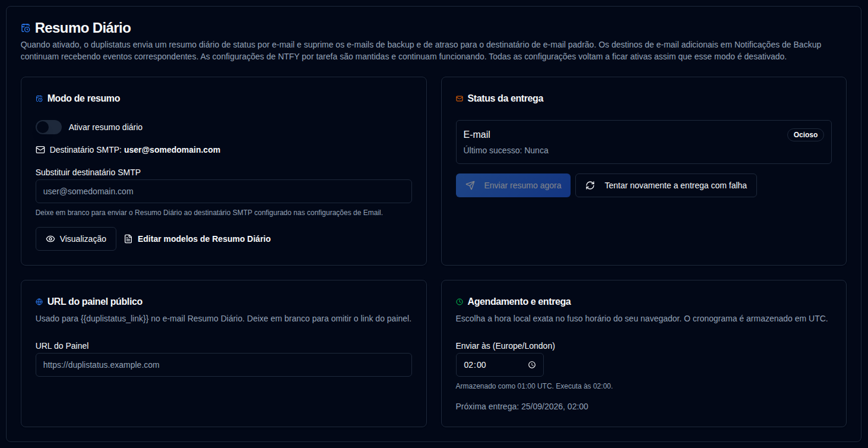Screen dimensions: 868x448
Task: Click the Ocioso status badge
Action: point(806,135)
